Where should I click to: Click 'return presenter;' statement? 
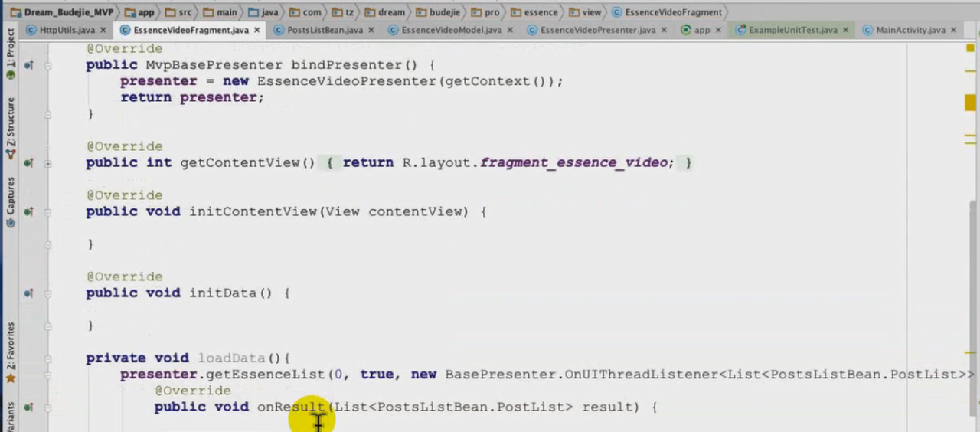191,97
